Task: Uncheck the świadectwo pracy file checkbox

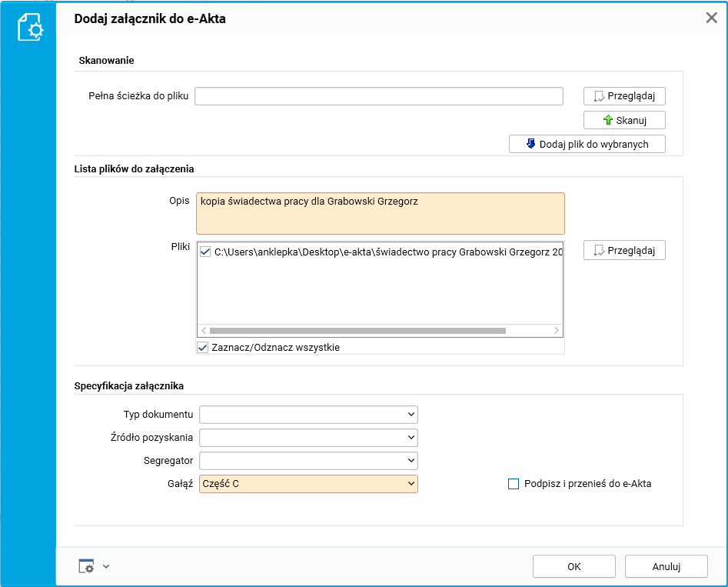Action: (205, 251)
